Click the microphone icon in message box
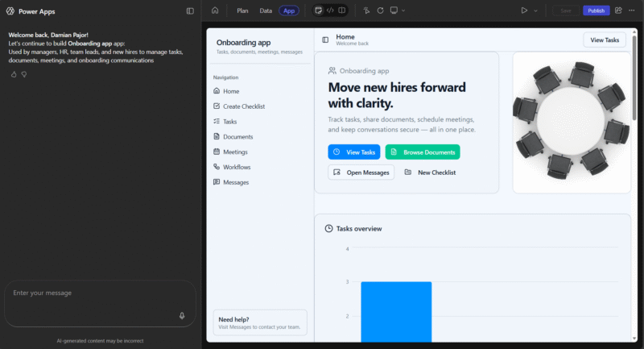The height and width of the screenshot is (349, 644). (x=182, y=316)
